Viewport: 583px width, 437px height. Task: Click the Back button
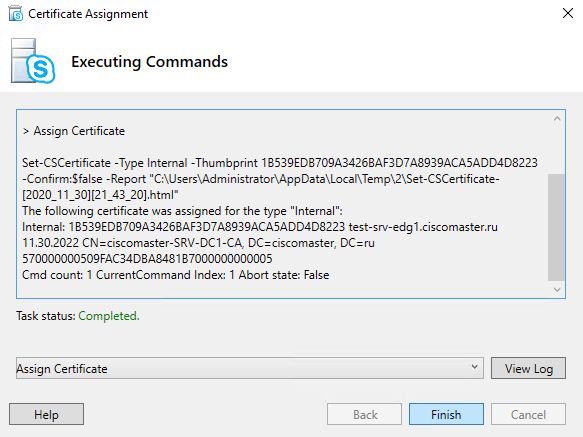pos(364,414)
